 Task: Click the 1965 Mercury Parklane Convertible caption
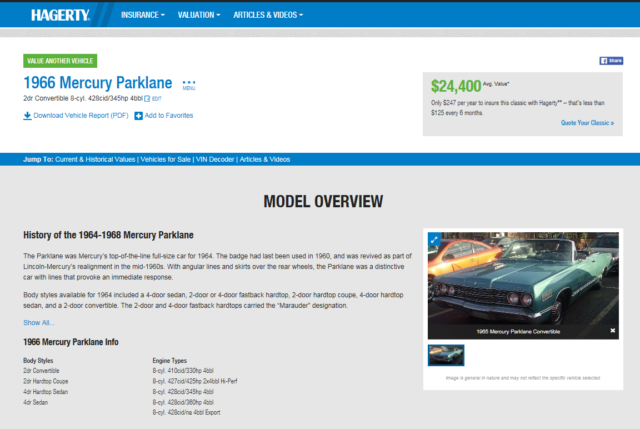518,331
